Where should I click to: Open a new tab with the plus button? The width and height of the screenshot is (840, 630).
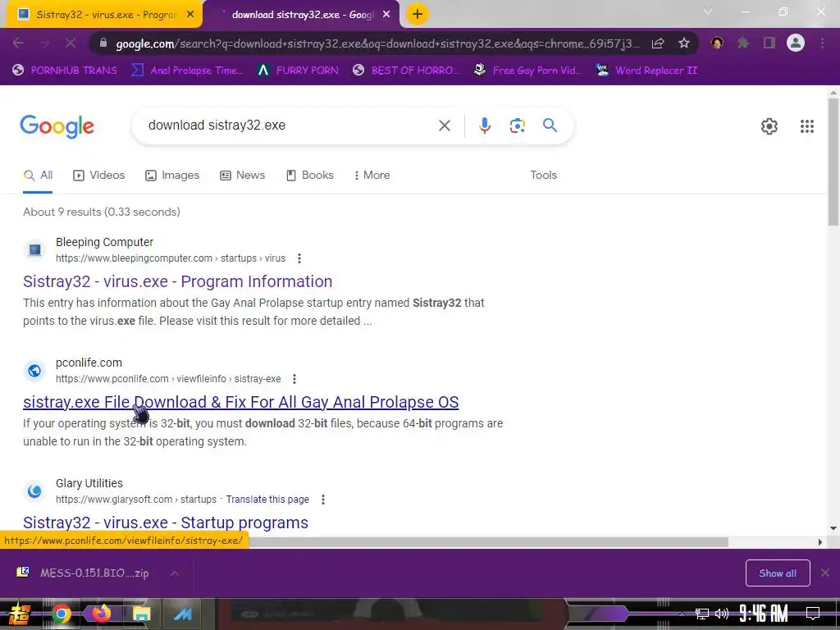click(418, 15)
